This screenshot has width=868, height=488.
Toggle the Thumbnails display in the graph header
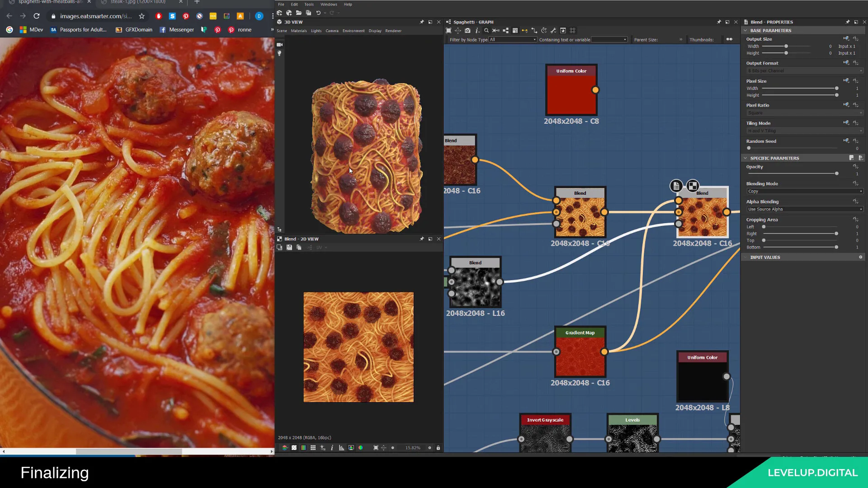point(729,39)
